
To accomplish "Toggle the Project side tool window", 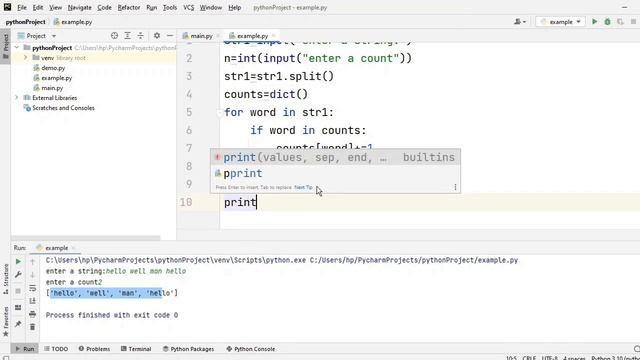I will 5,47.
